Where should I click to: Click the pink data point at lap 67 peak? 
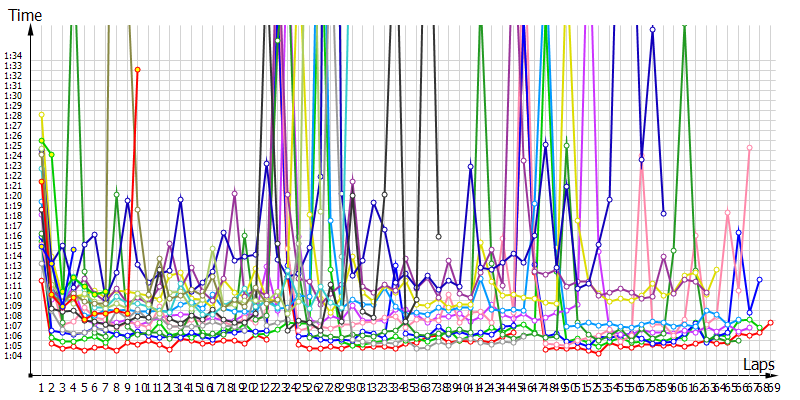(x=749, y=148)
